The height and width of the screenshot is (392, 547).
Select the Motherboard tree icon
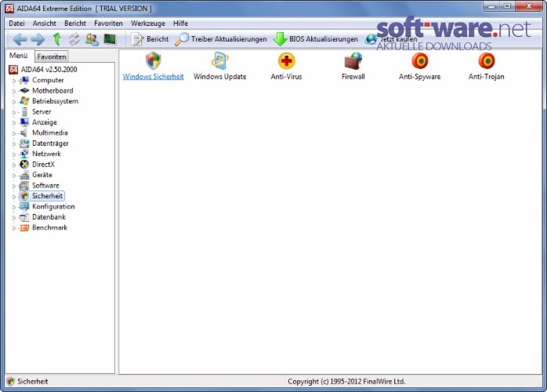click(x=24, y=91)
